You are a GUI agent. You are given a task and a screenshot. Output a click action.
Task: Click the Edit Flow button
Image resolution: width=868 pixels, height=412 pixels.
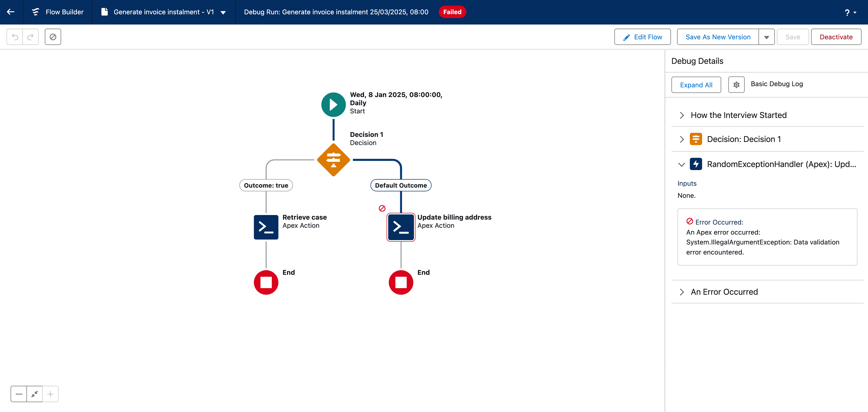pyautogui.click(x=642, y=37)
